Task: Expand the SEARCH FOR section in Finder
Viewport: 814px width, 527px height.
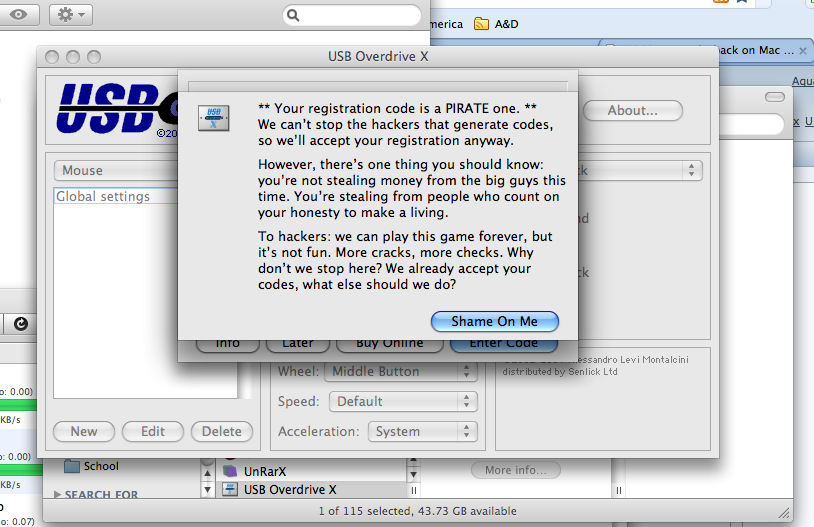Action: click(58, 494)
